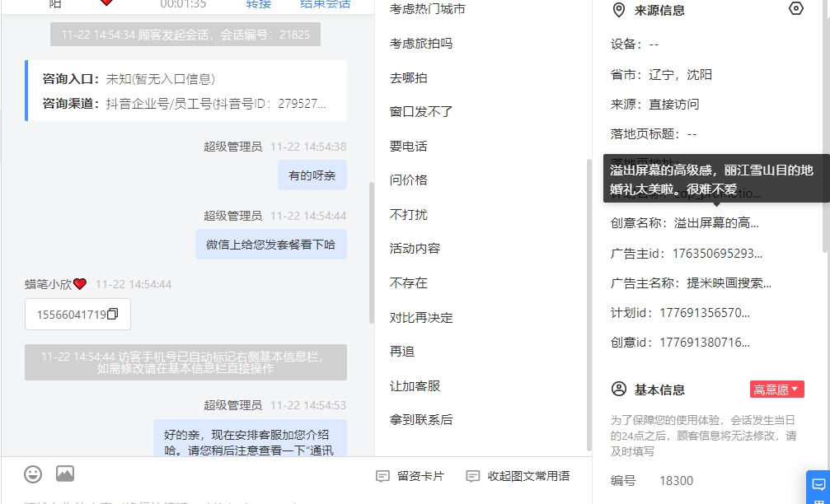Open the hexagon settings icon in 来源信息
The height and width of the screenshot is (504, 830).
pyautogui.click(x=795, y=8)
